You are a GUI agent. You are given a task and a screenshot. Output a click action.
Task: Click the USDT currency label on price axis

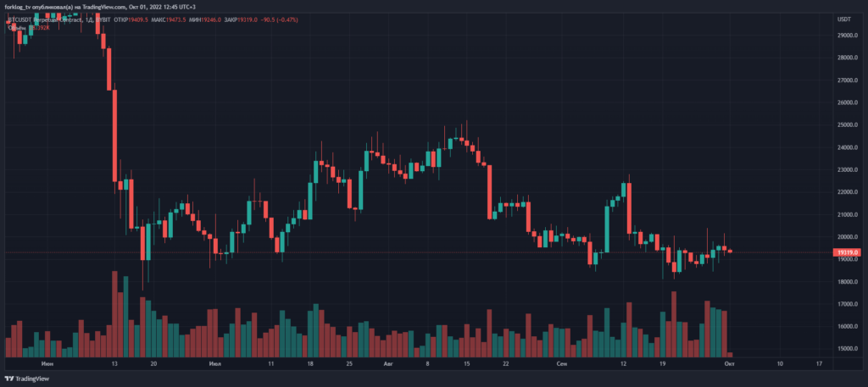(844, 19)
